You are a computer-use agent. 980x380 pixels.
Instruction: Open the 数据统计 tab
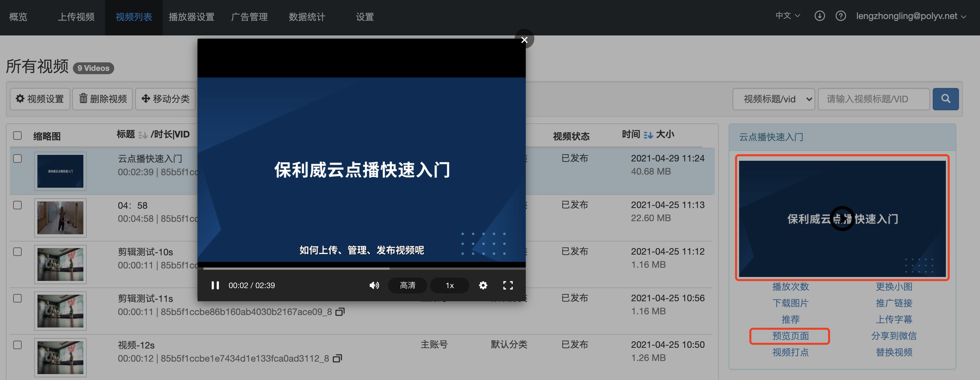click(307, 17)
